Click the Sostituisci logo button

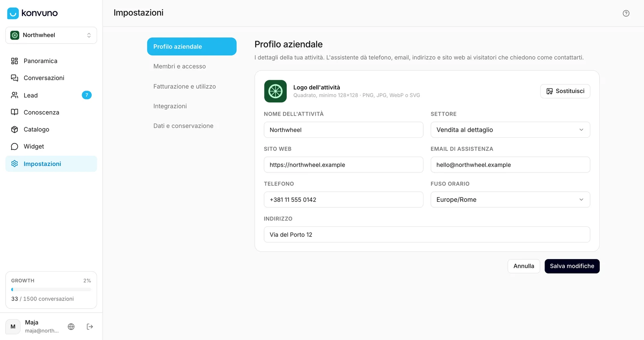pos(565,91)
